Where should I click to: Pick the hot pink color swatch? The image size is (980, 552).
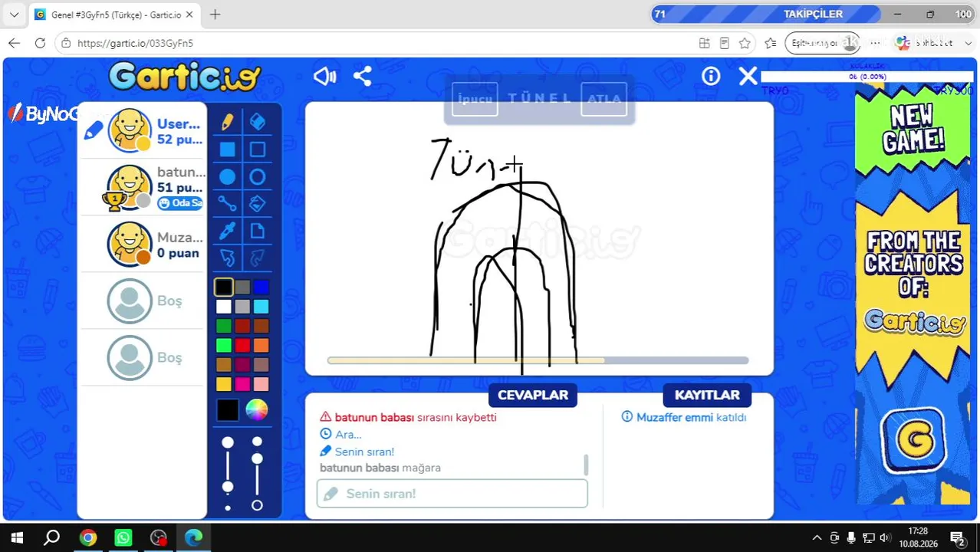click(242, 383)
